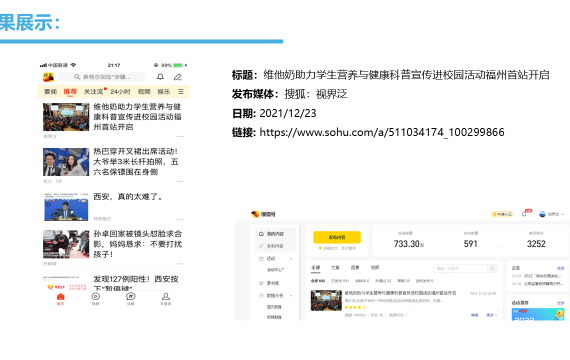Click the sohu.com article URL on the slide
570x360 pixels.
[382, 132]
